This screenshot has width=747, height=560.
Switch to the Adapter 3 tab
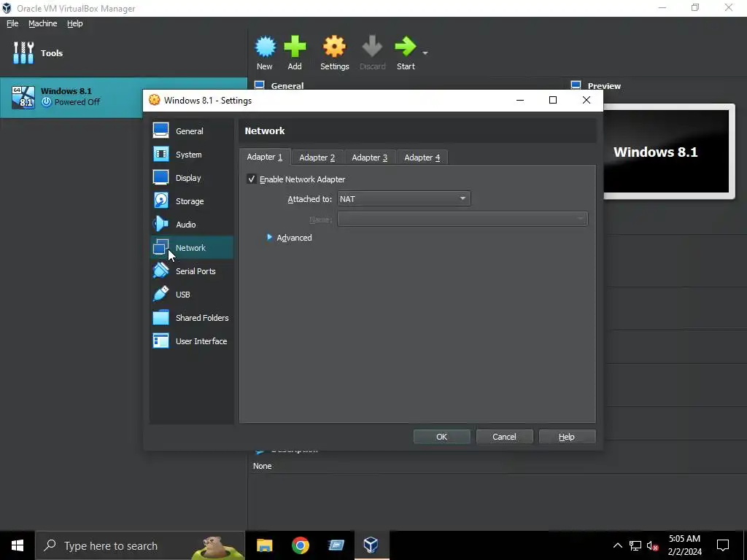click(369, 157)
